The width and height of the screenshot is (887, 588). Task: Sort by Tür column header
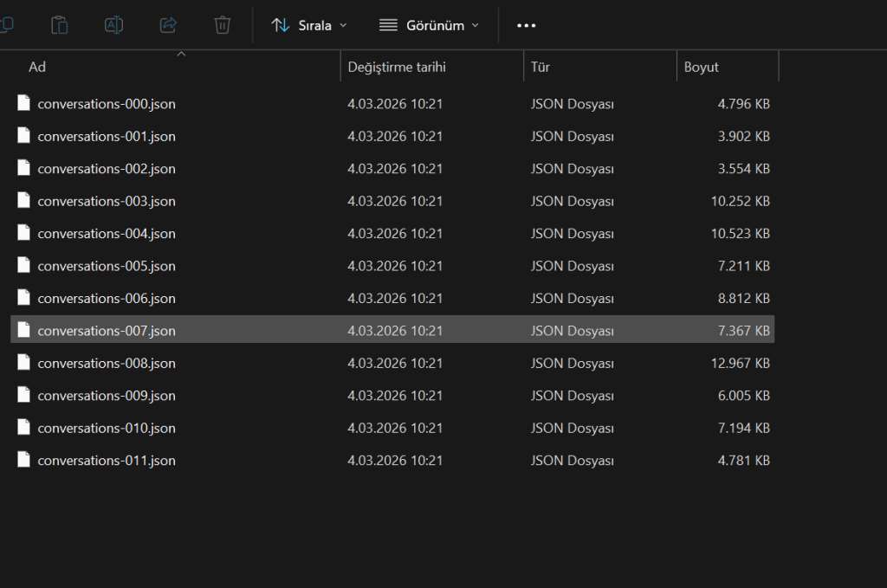(541, 67)
